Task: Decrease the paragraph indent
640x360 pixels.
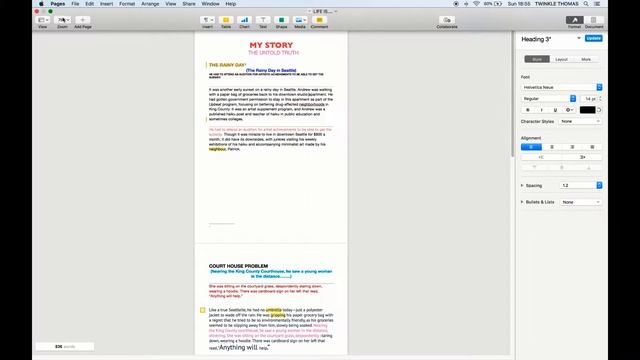Action: click(x=541, y=157)
